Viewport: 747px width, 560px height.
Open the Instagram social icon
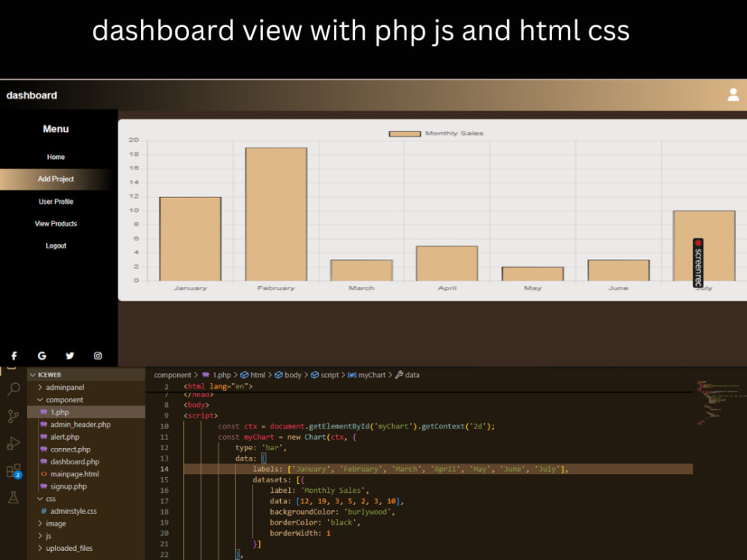pyautogui.click(x=98, y=355)
